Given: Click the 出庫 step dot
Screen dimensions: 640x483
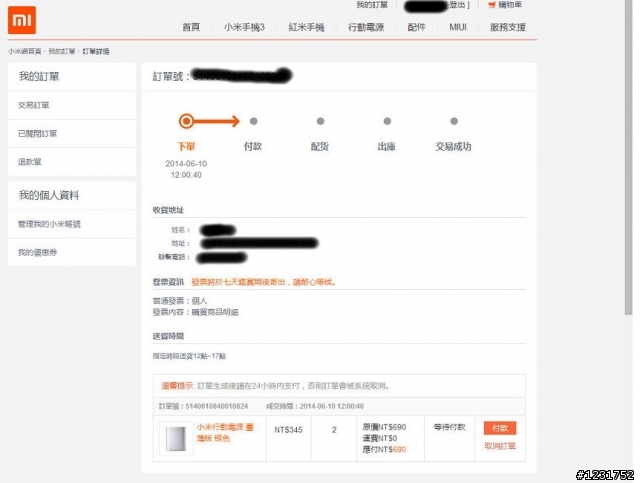Looking at the screenshot, I should click(387, 121).
